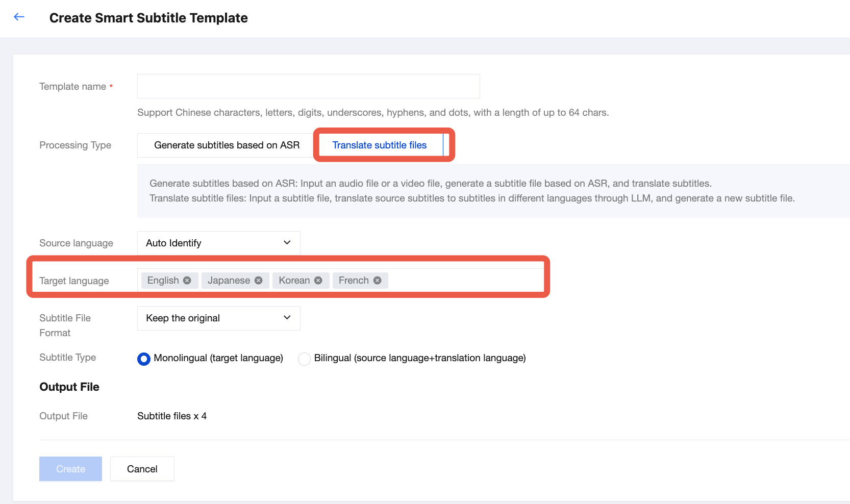
Task: Click the English tag in Target language
Action: click(x=163, y=281)
